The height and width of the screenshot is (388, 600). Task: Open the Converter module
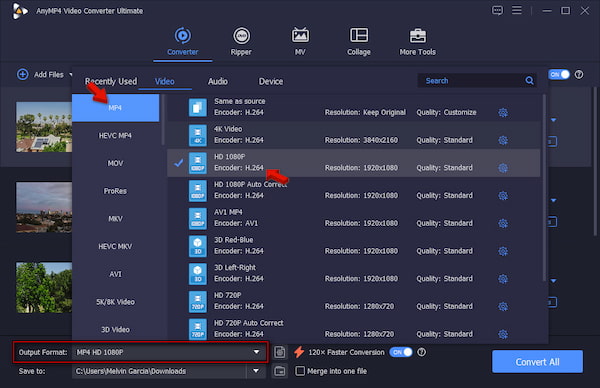point(183,41)
